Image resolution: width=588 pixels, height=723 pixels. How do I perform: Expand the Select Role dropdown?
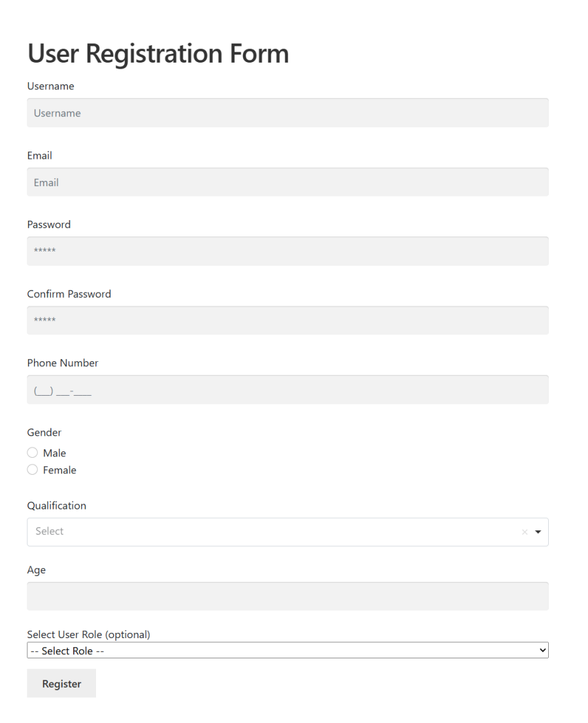287,651
